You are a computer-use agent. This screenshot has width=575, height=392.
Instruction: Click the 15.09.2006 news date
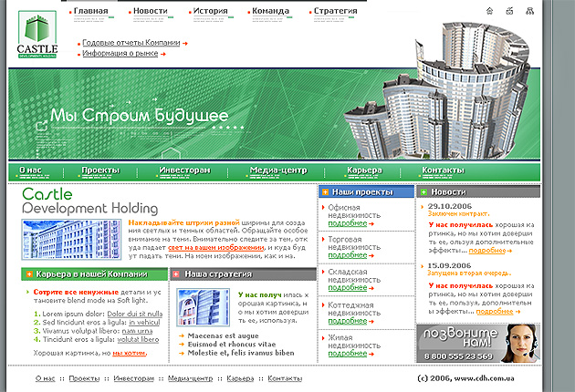coord(449,265)
